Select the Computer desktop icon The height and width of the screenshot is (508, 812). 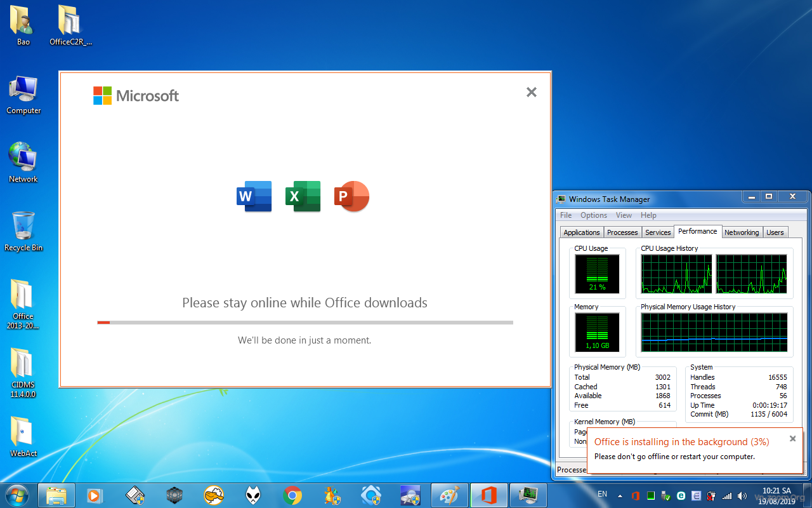tap(23, 95)
